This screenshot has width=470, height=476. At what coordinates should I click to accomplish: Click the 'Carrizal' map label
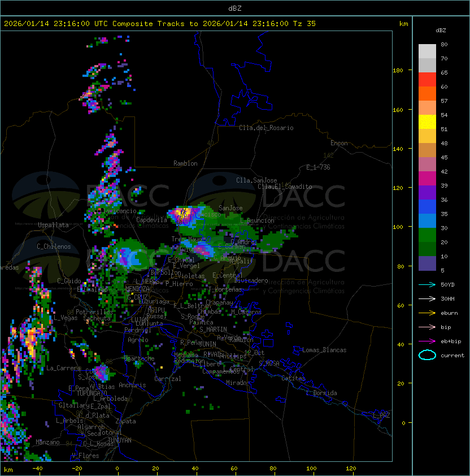168,379
